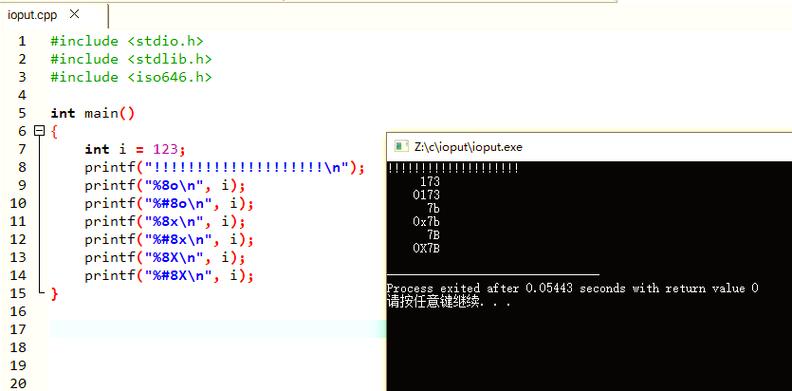Click the Z:\c\ioput\ioput.exe console title
Viewport: 792px width, 391px height.
(x=468, y=147)
